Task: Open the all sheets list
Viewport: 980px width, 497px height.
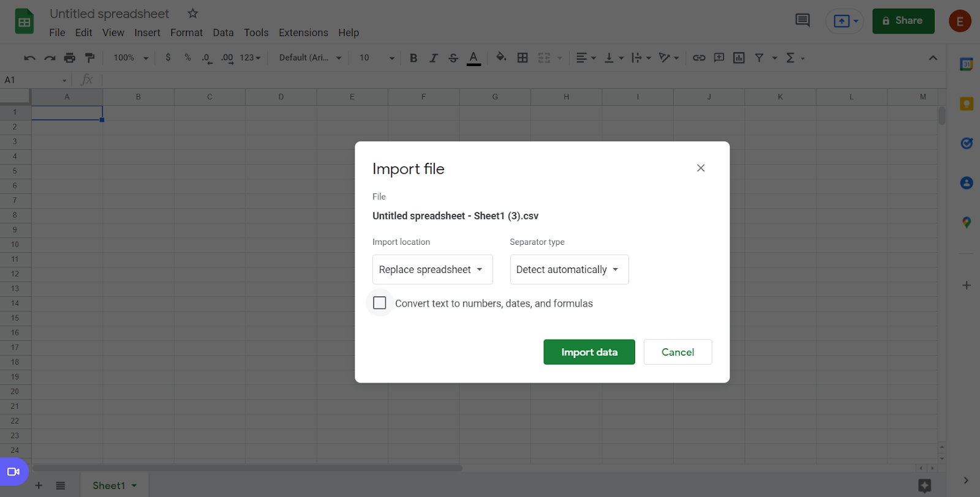Action: [60, 485]
